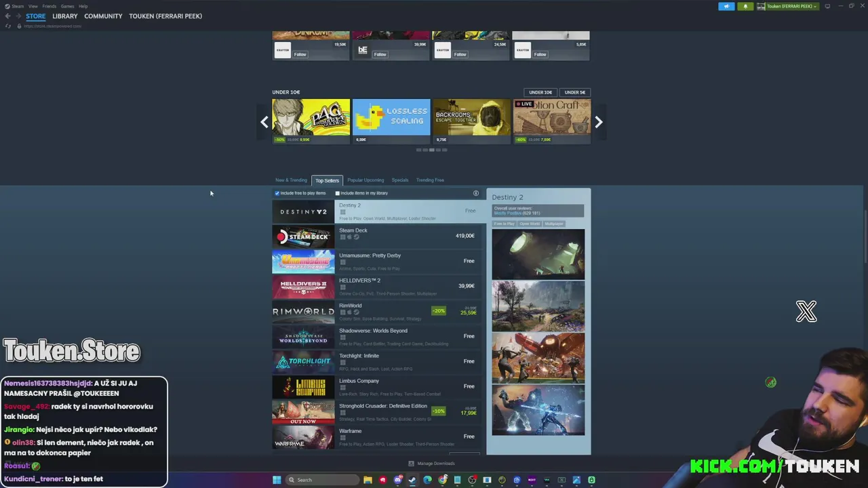Viewport: 868px width, 488px height.
Task: Go to STORE section
Action: coord(36,16)
